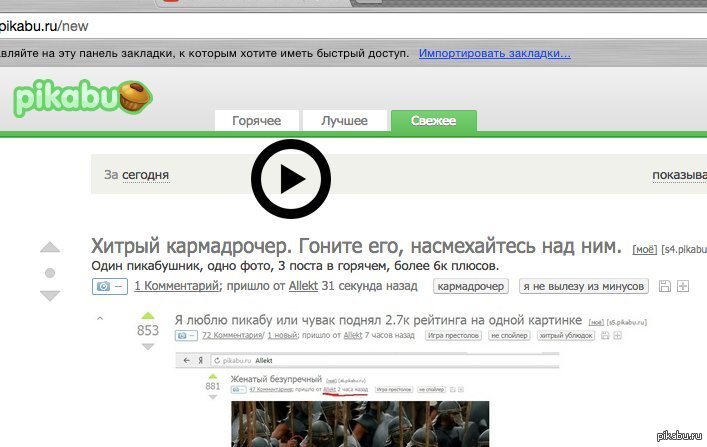Open the сегодня period dropdown

146,175
